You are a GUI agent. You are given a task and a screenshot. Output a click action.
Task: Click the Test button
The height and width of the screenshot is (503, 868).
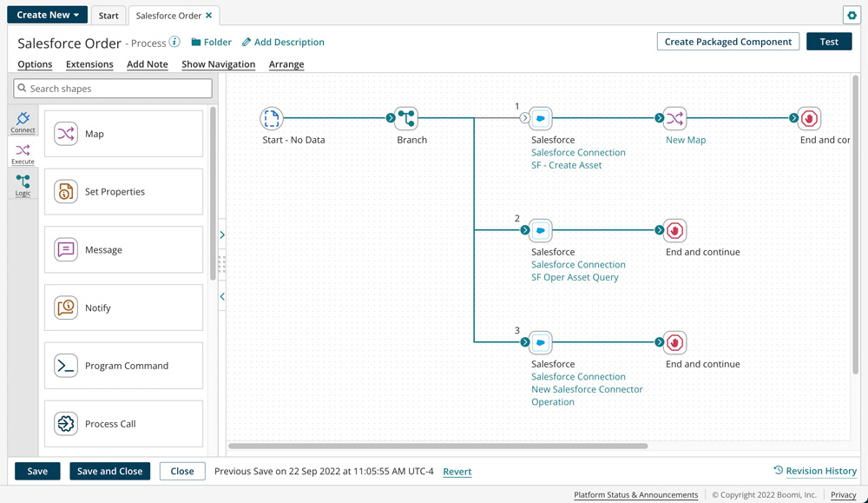pos(829,42)
